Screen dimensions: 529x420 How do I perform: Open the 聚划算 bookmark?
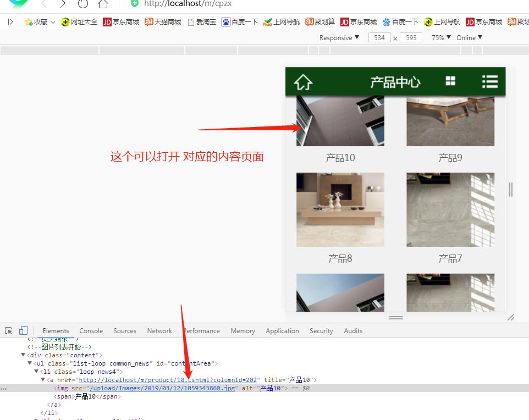pos(320,22)
